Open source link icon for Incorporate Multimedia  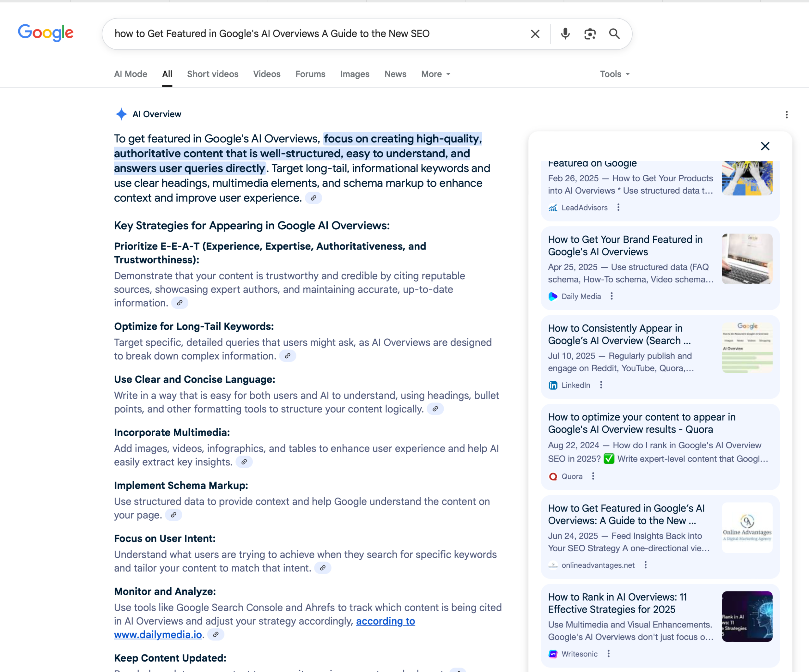coord(244,462)
